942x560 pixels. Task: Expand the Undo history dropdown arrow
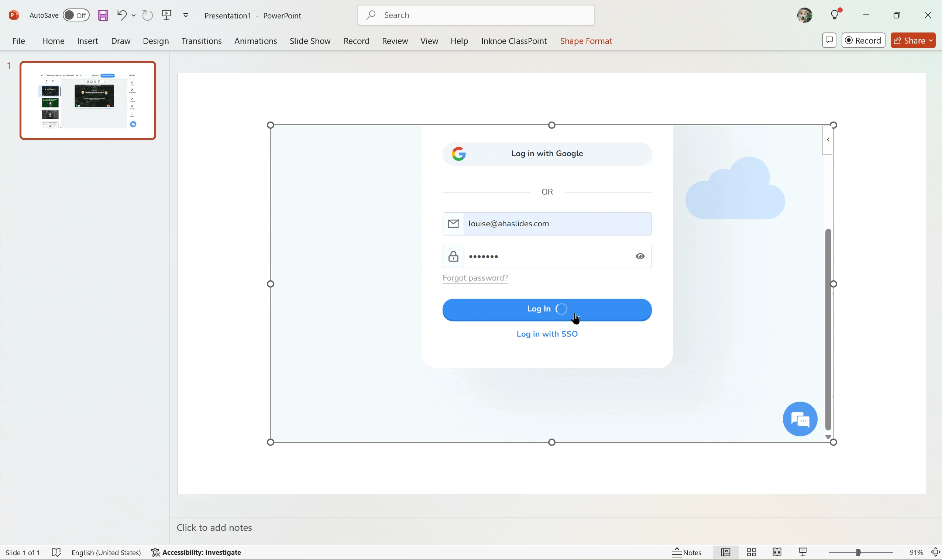point(134,16)
